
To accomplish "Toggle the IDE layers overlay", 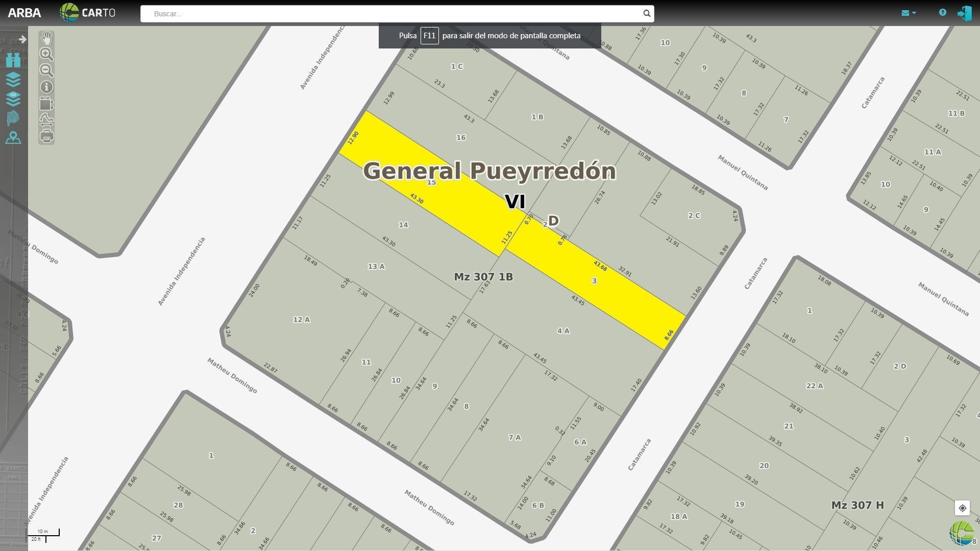I will tap(14, 98).
